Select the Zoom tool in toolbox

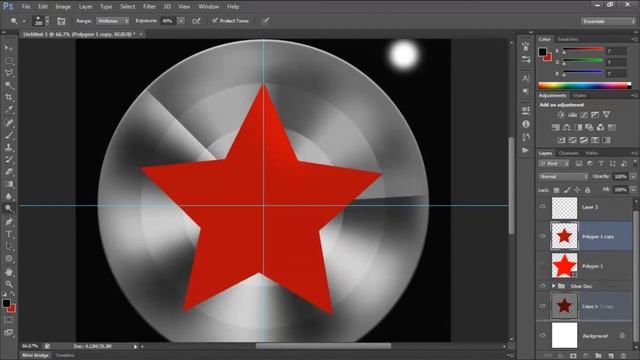9,284
